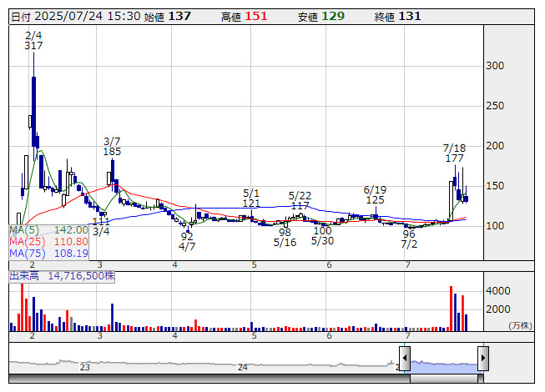545x392 pixels.
Task: Click the 出来高 volume header text
Action: (25, 275)
